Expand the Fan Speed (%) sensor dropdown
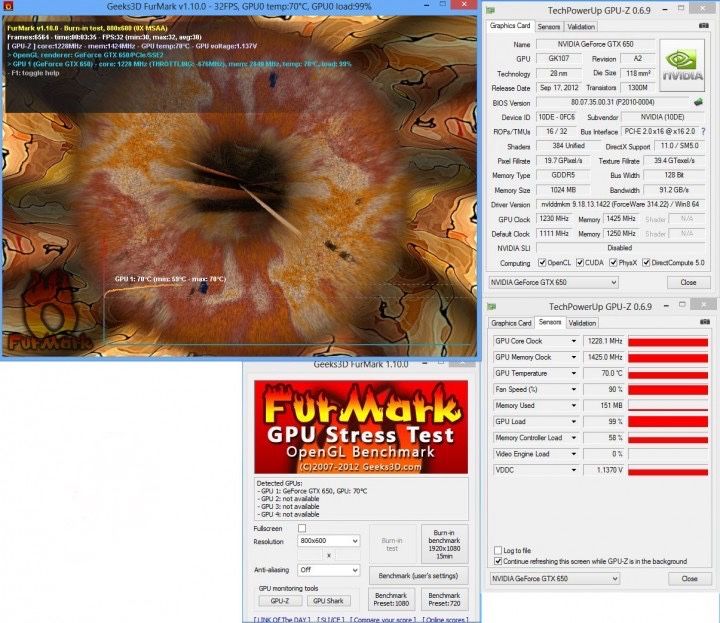Image resolution: width=720 pixels, height=623 pixels. (574, 389)
